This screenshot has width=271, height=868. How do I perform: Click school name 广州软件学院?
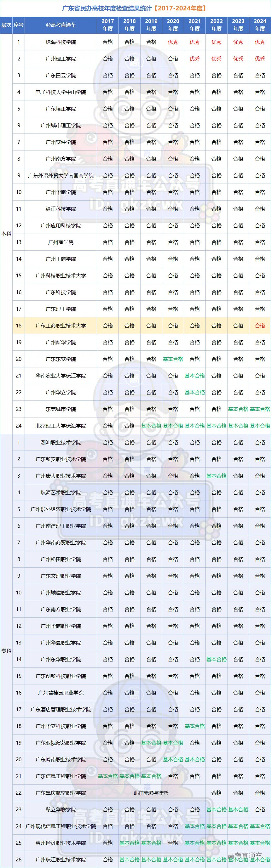point(61,142)
